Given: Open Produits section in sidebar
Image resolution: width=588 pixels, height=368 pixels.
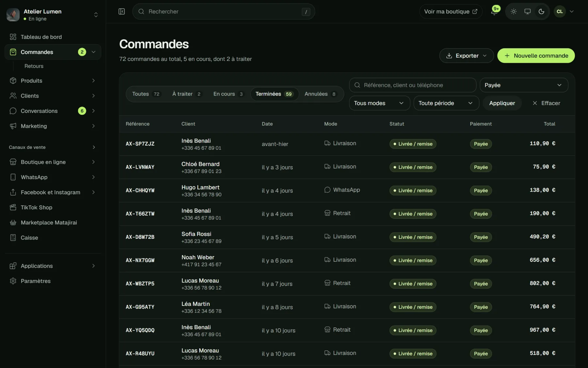Looking at the screenshot, I should (53, 81).
